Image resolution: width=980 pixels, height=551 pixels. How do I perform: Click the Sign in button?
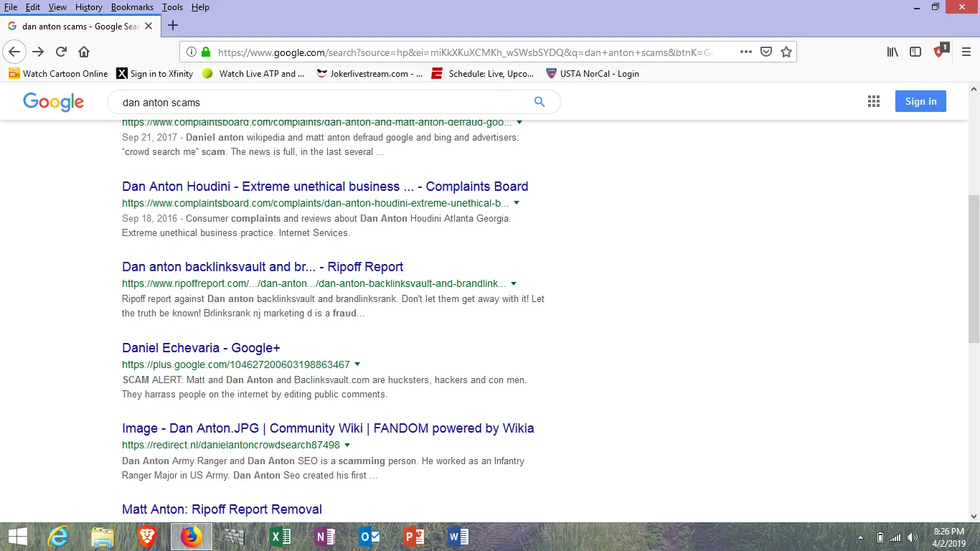pyautogui.click(x=920, y=101)
